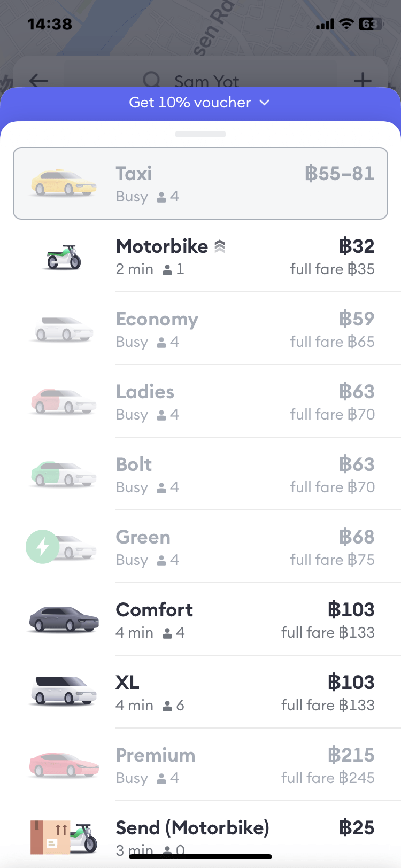Pick the Economy ride row
Viewport: 401px width, 868px height.
pyautogui.click(x=214, y=329)
